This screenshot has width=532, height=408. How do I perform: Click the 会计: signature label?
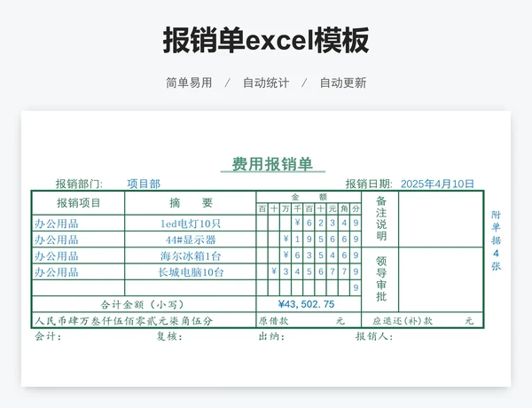pyautogui.click(x=48, y=336)
